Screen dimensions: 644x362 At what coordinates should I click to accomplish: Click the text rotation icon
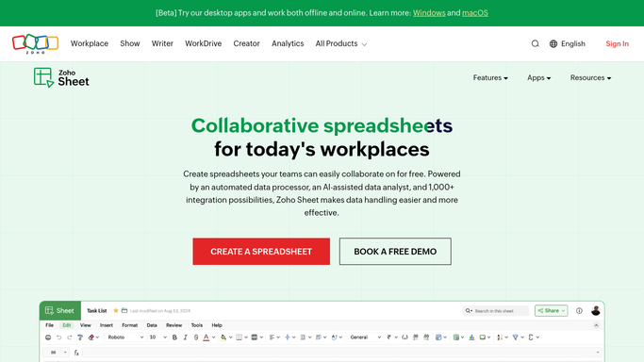pyautogui.click(x=334, y=337)
